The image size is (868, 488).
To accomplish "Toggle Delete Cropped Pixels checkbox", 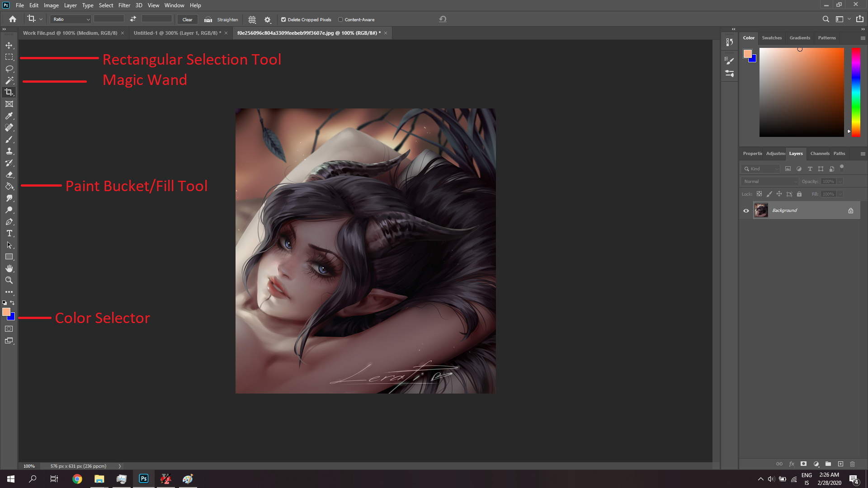I will (x=283, y=19).
